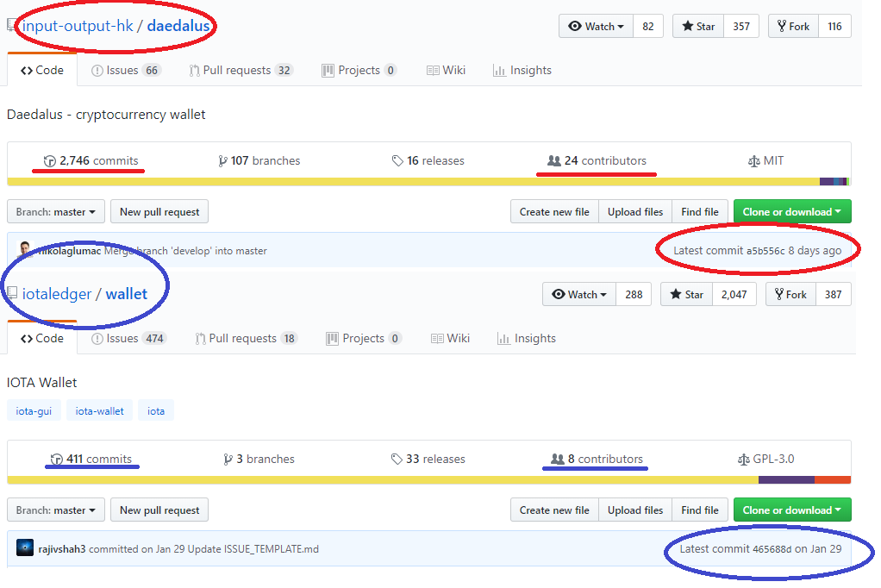Click the daedalus language color bar
This screenshot has height=588, width=881.
click(x=414, y=182)
